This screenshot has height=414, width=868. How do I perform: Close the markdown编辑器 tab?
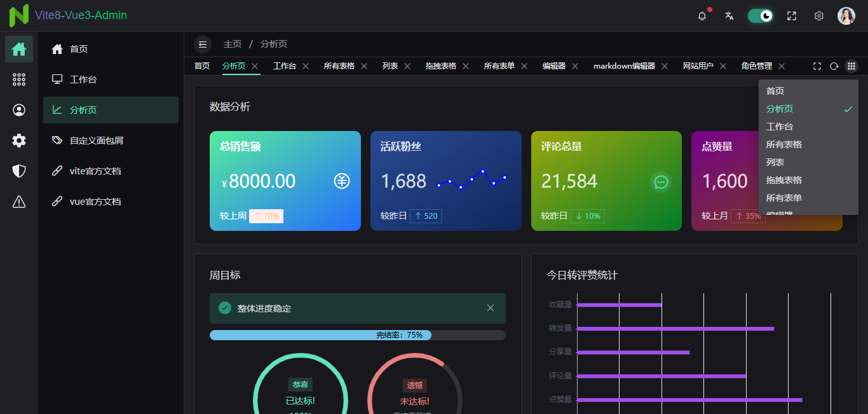665,66
